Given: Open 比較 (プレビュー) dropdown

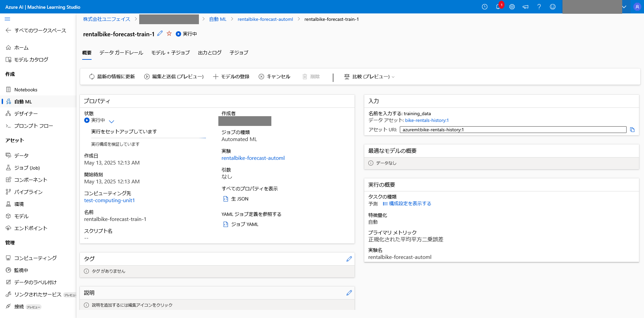Looking at the screenshot, I should [x=370, y=77].
